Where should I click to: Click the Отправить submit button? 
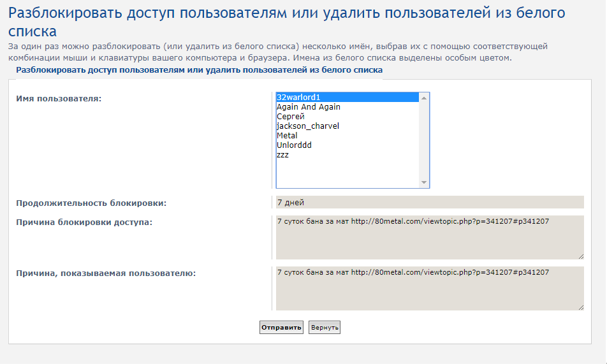[281, 327]
